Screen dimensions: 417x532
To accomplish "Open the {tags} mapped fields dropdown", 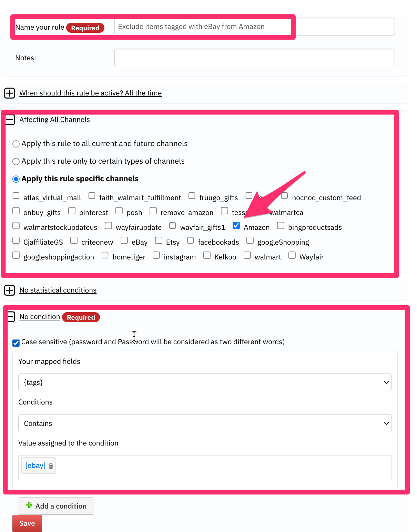I will point(205,382).
